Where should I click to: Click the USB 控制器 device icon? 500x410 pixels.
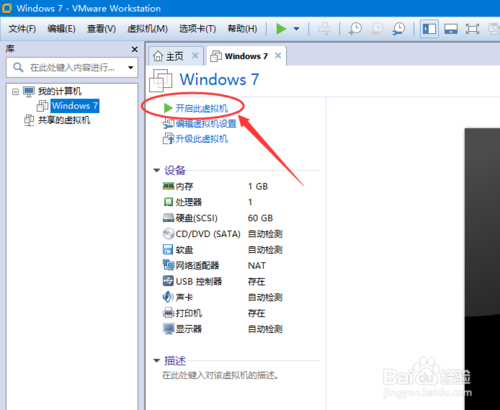coord(168,281)
